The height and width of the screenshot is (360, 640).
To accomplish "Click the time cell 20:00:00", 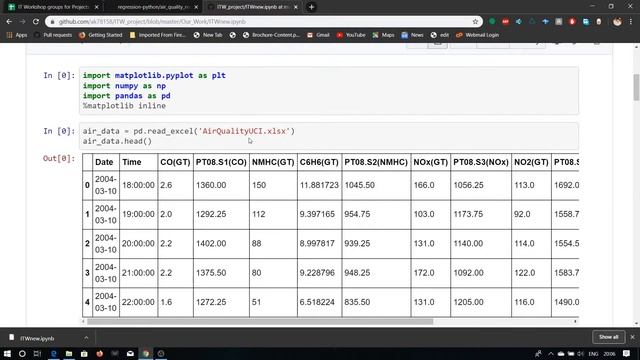I will point(138,244).
